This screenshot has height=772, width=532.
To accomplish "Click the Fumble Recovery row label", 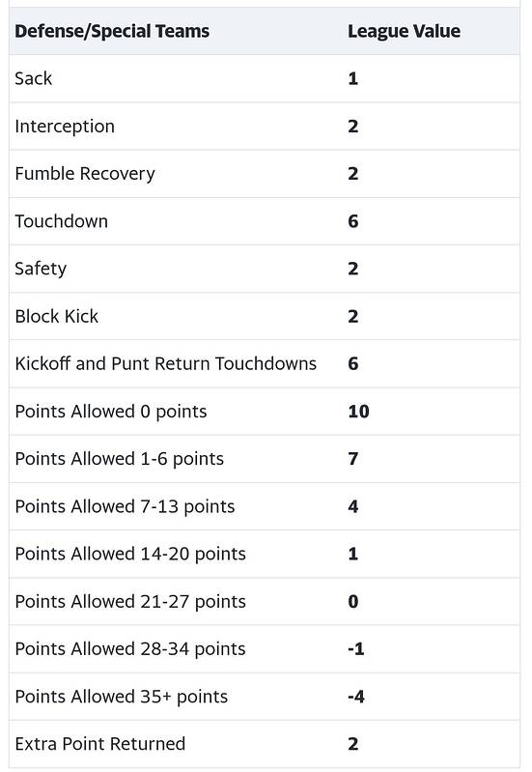I will [x=85, y=174].
